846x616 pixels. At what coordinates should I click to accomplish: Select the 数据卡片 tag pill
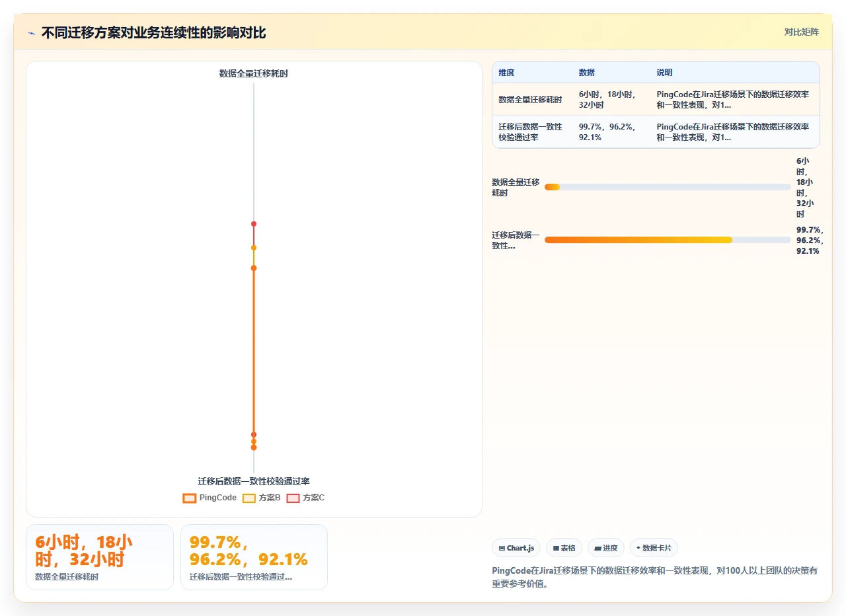pos(654,548)
